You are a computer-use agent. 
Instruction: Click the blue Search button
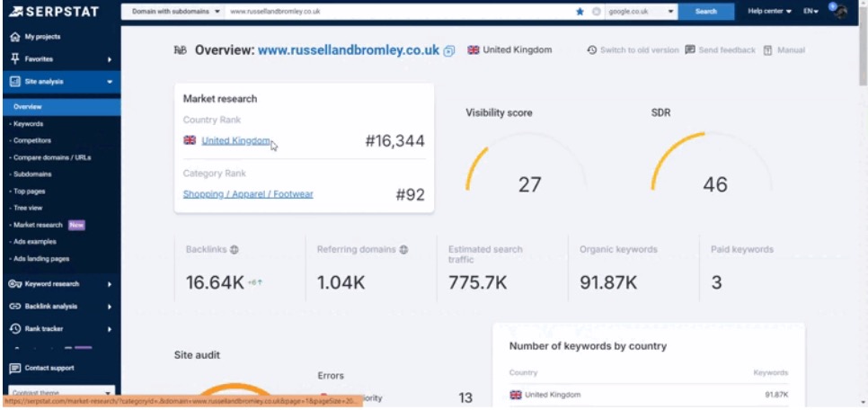pyautogui.click(x=705, y=11)
